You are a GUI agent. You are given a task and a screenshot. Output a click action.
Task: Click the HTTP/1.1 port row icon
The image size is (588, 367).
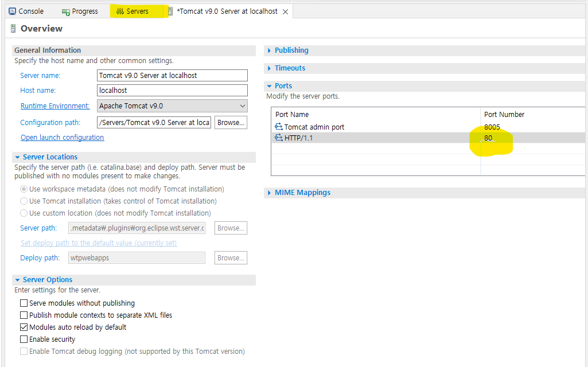279,138
